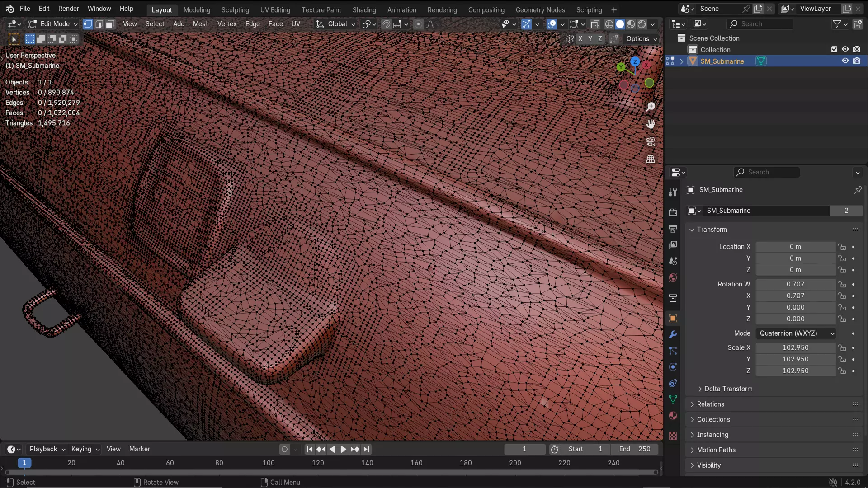
Task: Open the Options popover button
Action: 641,39
